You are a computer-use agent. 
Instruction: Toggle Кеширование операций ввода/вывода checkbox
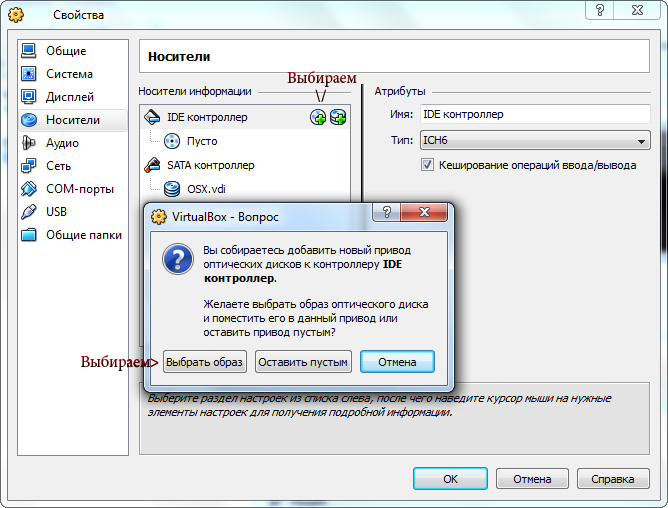[x=427, y=165]
